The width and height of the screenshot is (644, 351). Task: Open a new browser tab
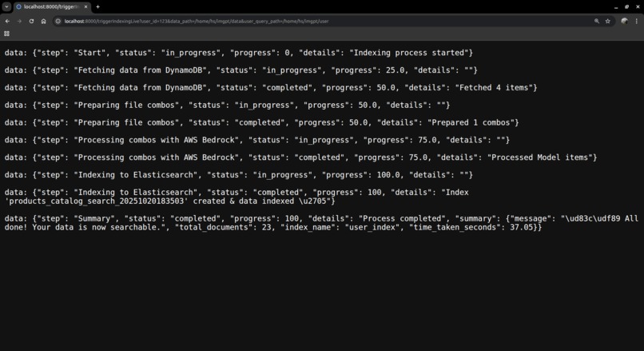point(97,6)
